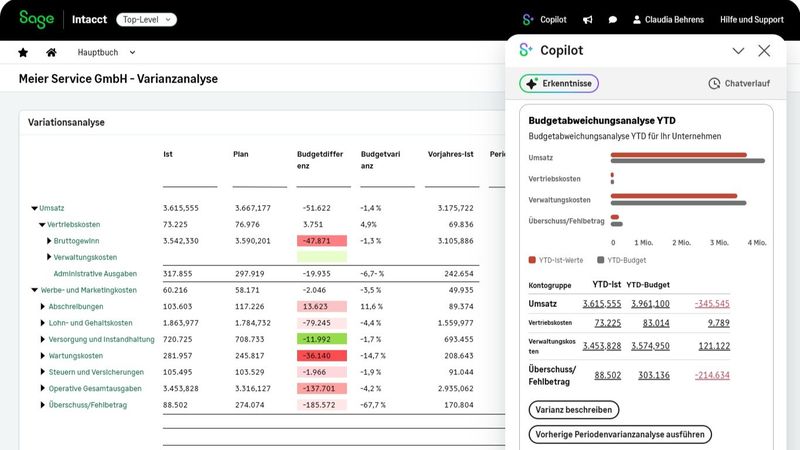Expand Versorgung und Instandhaltung row
Image resolution: width=800 pixels, height=450 pixels.
(43, 339)
